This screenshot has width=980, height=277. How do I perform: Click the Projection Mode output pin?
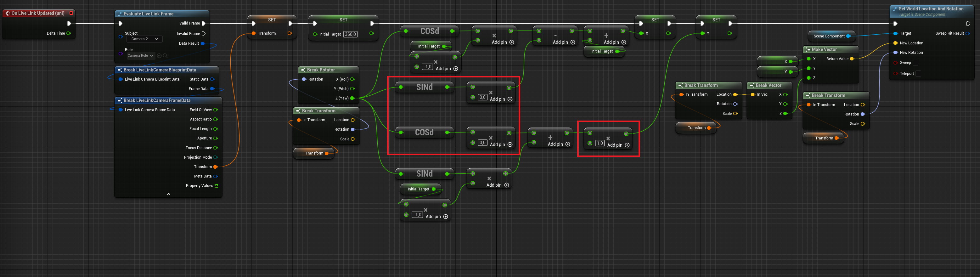(216, 157)
